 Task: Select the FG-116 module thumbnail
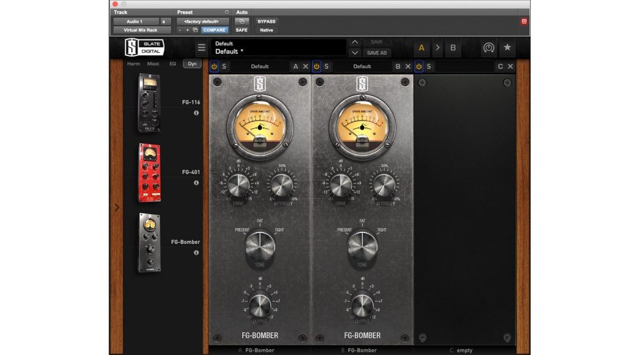[x=149, y=102]
